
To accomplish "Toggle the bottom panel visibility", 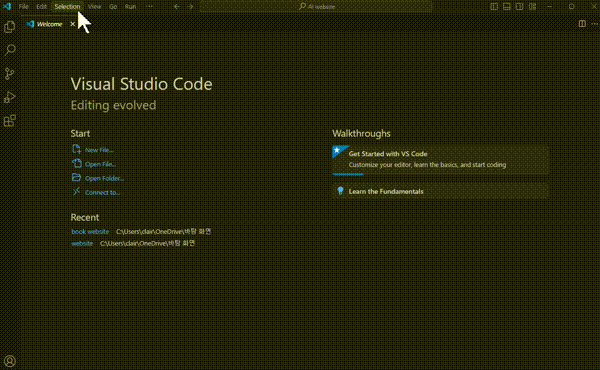I will pos(507,7).
